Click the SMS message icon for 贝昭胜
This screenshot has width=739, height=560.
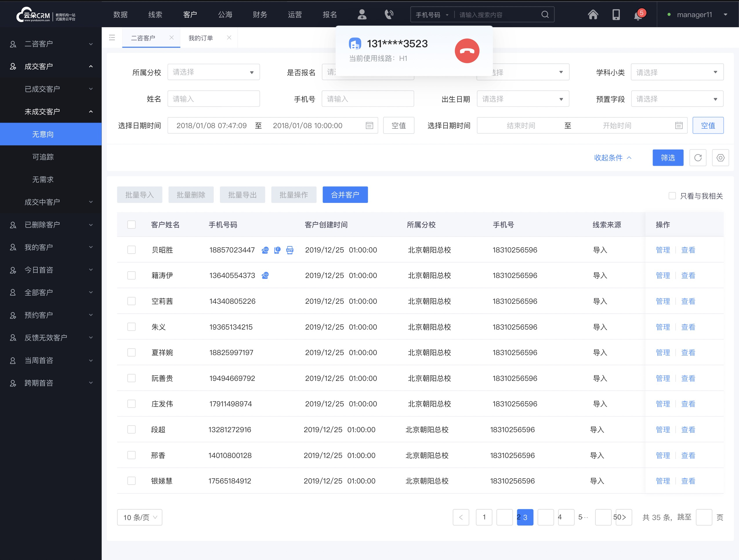tap(277, 250)
